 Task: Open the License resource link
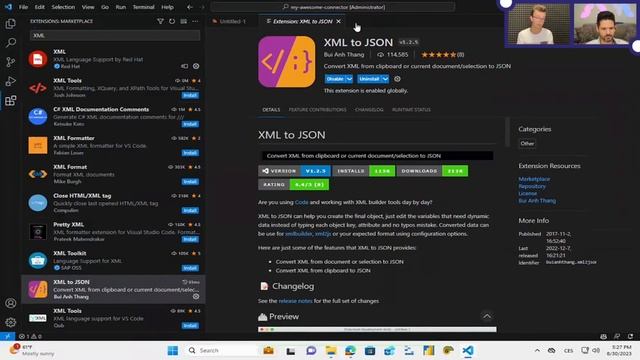(527, 193)
